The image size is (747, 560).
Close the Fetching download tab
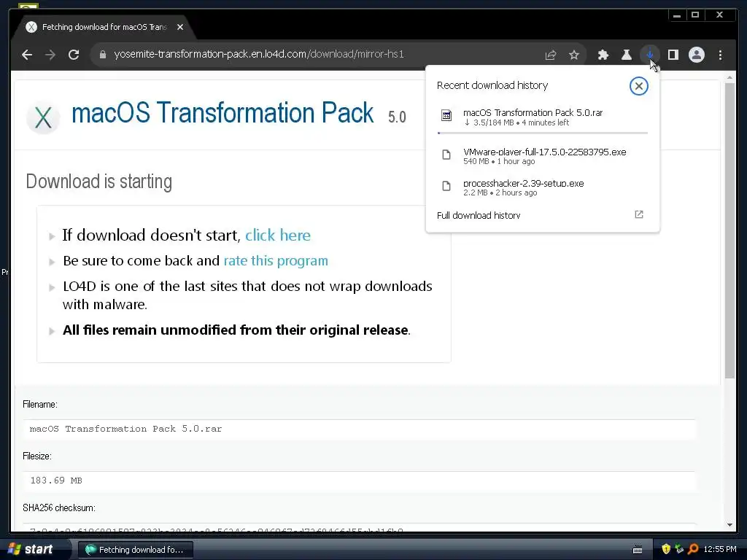pyautogui.click(x=180, y=27)
